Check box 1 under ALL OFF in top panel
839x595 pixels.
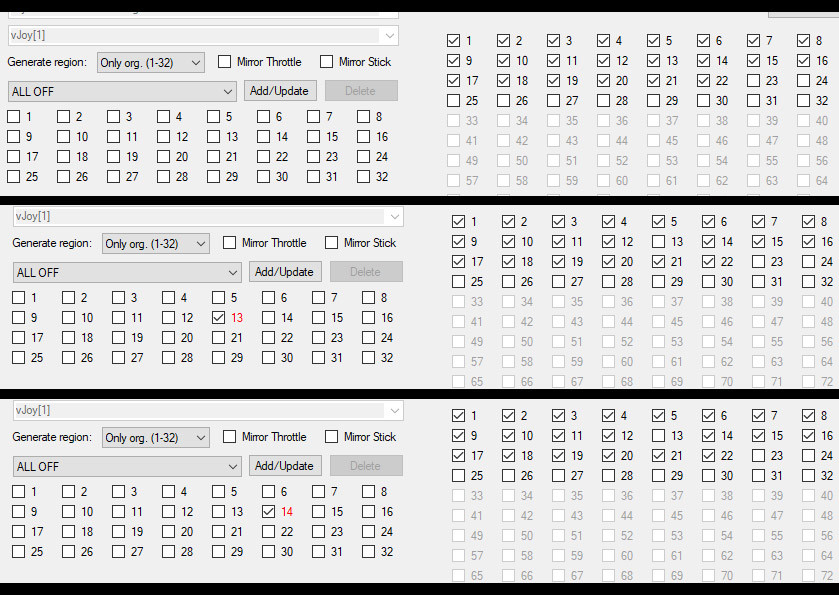[x=13, y=116]
